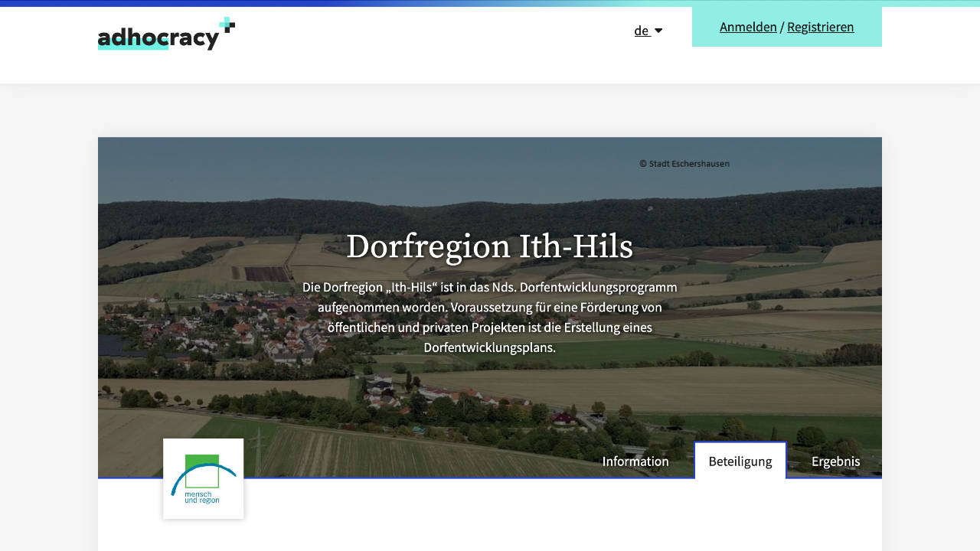Switch to the Information tab
980x551 pixels.
tap(635, 461)
